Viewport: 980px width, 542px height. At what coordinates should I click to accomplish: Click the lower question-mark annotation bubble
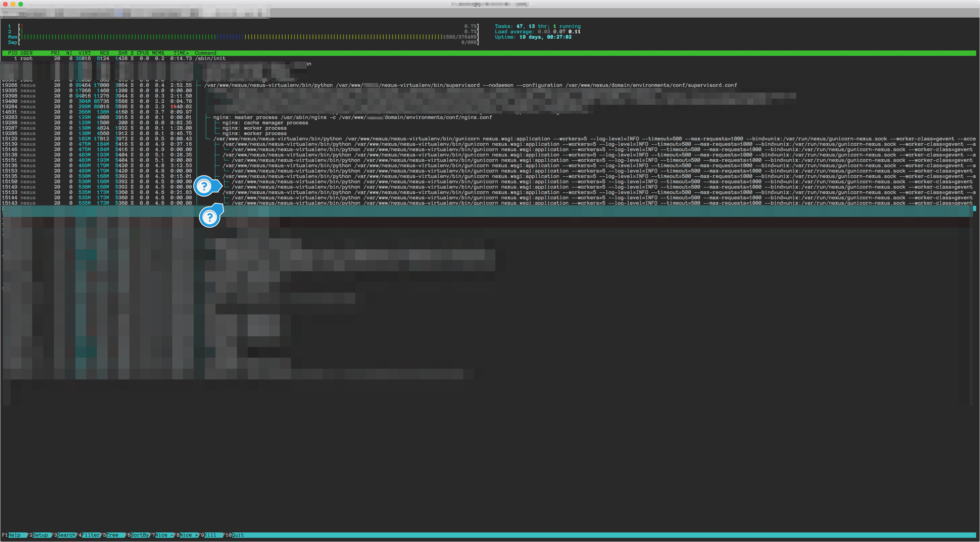pyautogui.click(x=209, y=217)
